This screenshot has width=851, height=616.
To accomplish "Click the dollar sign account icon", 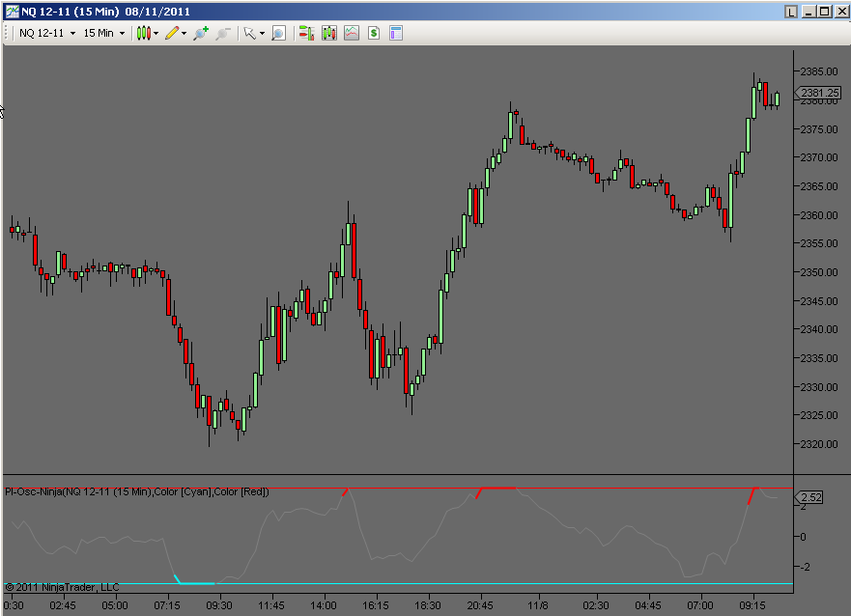I will (373, 33).
